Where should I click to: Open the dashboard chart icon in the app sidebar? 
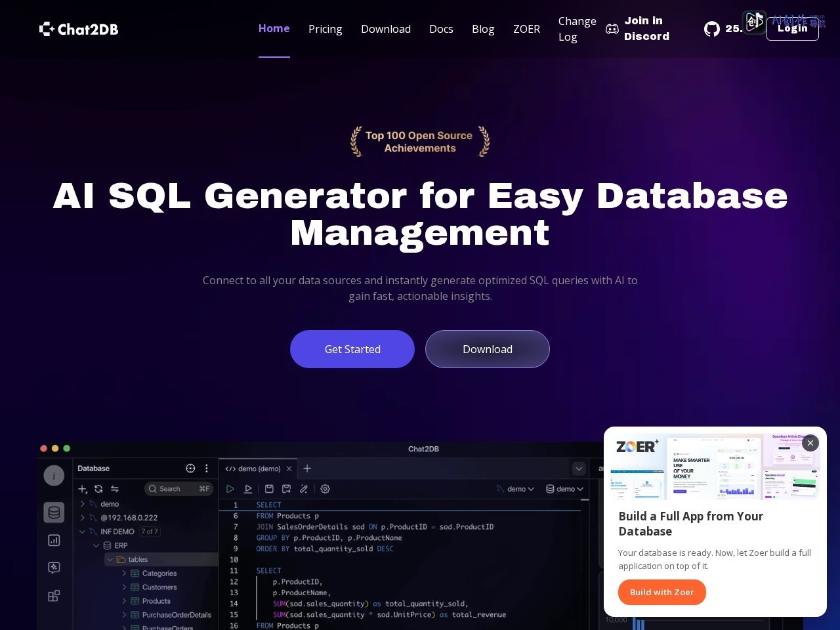54,540
